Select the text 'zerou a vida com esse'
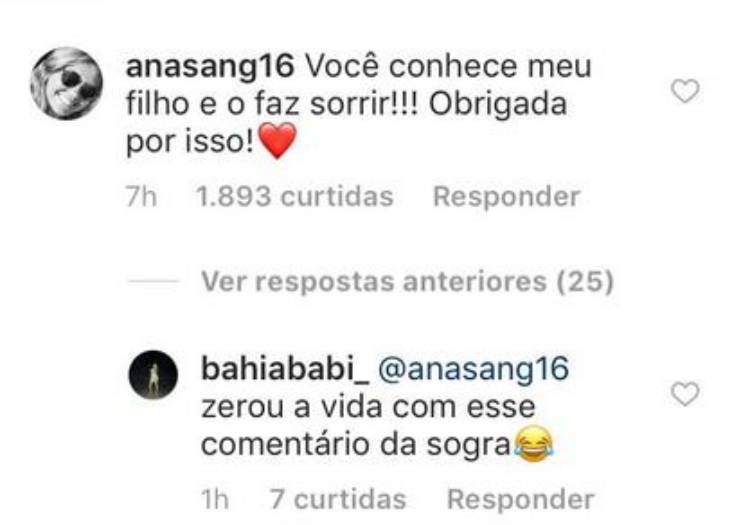750x525 pixels. click(368, 407)
